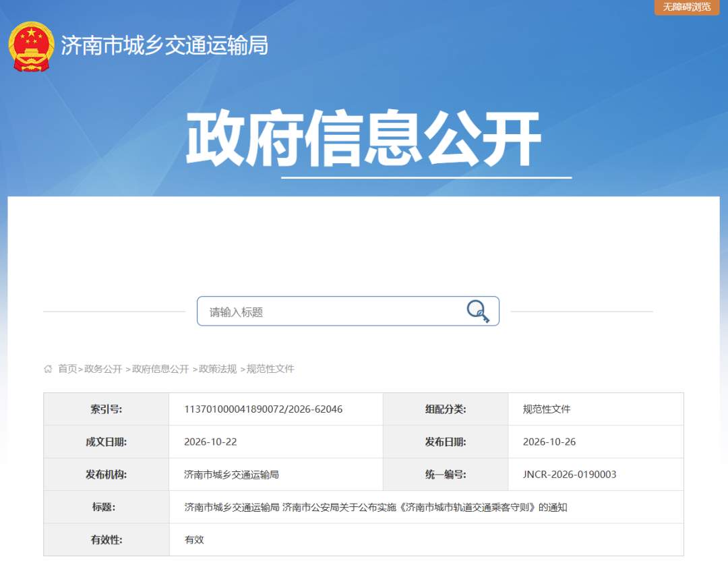Click the document title about 轨道交通乘客守则
The height and width of the screenshot is (561, 728).
pyautogui.click(x=375, y=507)
